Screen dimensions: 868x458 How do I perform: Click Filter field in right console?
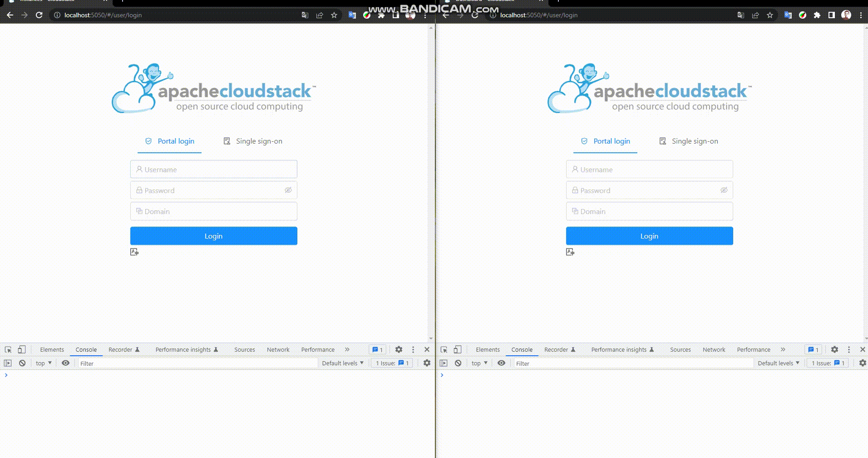point(633,363)
